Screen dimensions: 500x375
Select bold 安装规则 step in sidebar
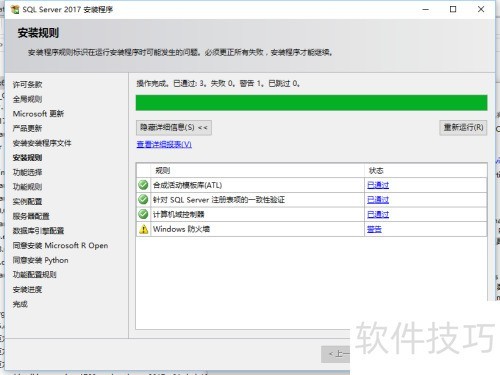tap(27, 158)
